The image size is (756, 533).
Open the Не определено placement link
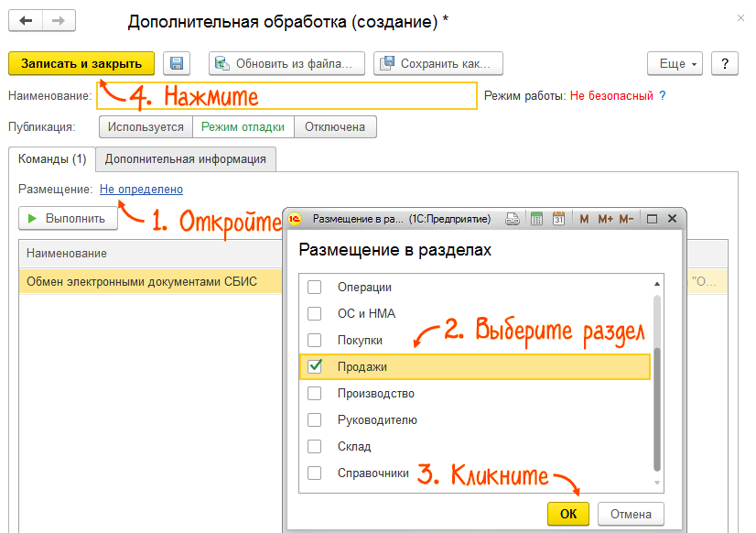[141, 190]
